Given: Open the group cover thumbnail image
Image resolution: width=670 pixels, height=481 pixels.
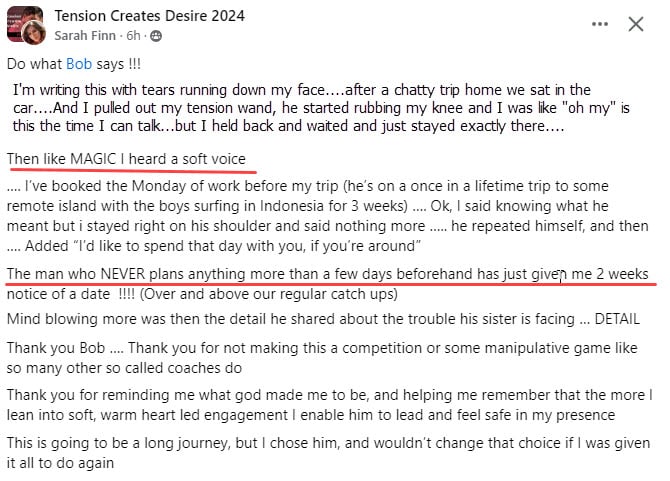Looking at the screenshot, I should point(20,18).
